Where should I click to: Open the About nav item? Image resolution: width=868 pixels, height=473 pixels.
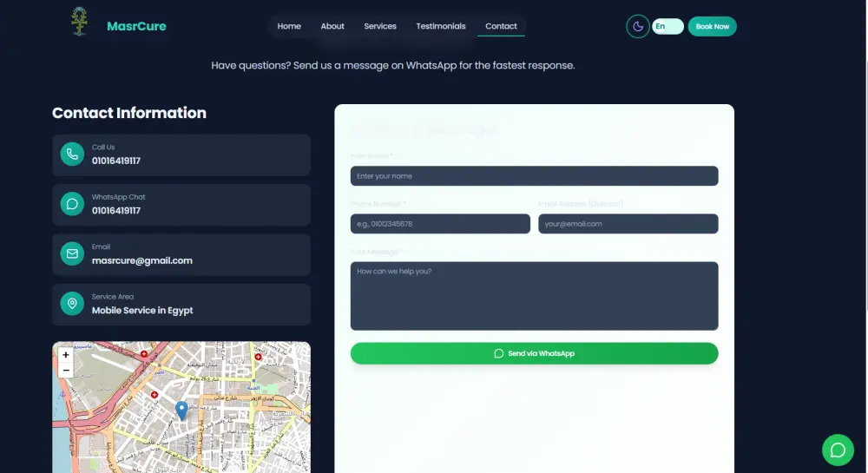(332, 26)
